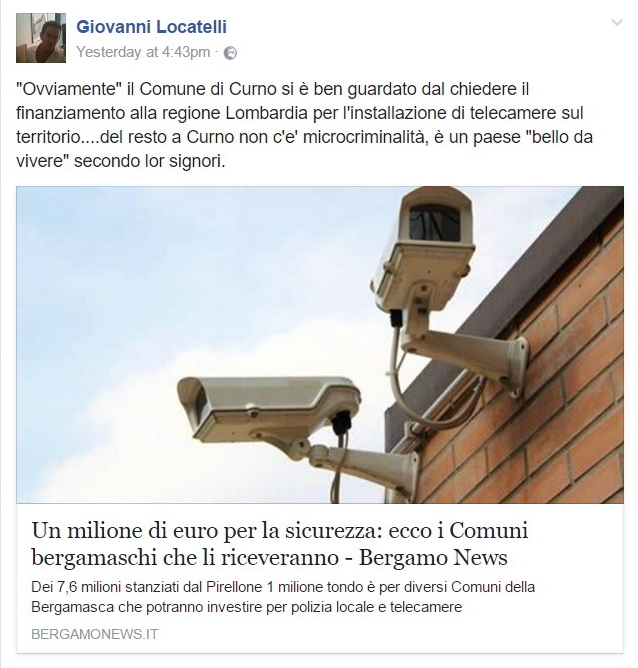Open Giovanni Locatelli's profile picture
The image size is (638, 668).
41,38
